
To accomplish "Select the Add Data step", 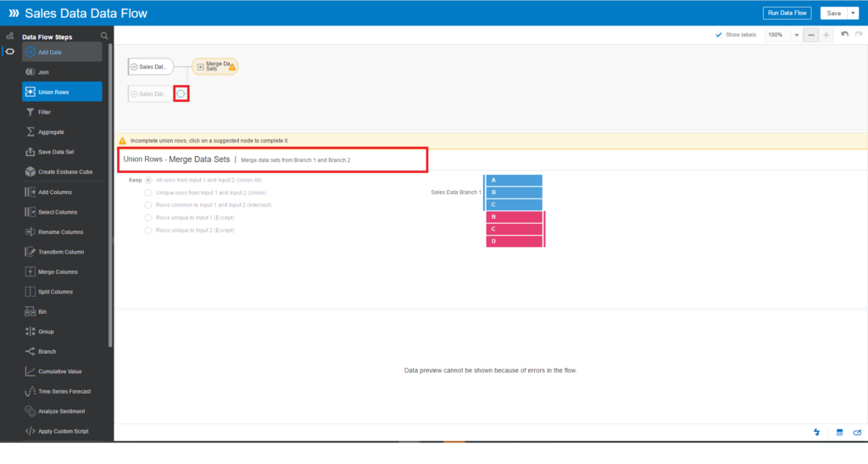I will [62, 52].
